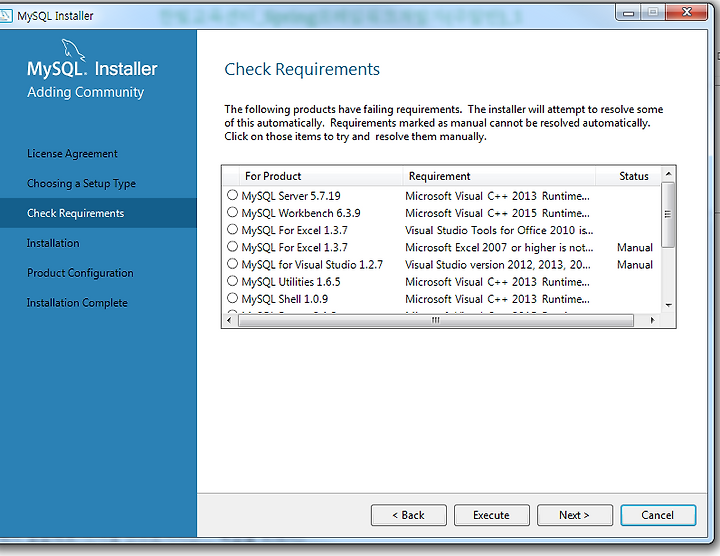Open the License Agreement step
720x556 pixels.
72,154
